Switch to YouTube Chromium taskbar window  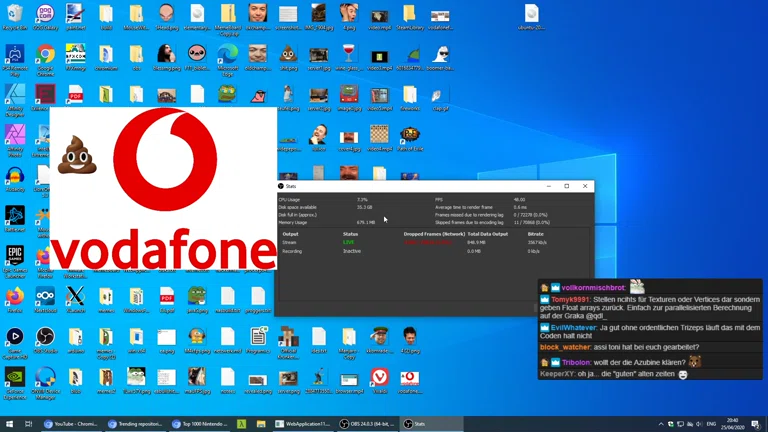[71, 424]
